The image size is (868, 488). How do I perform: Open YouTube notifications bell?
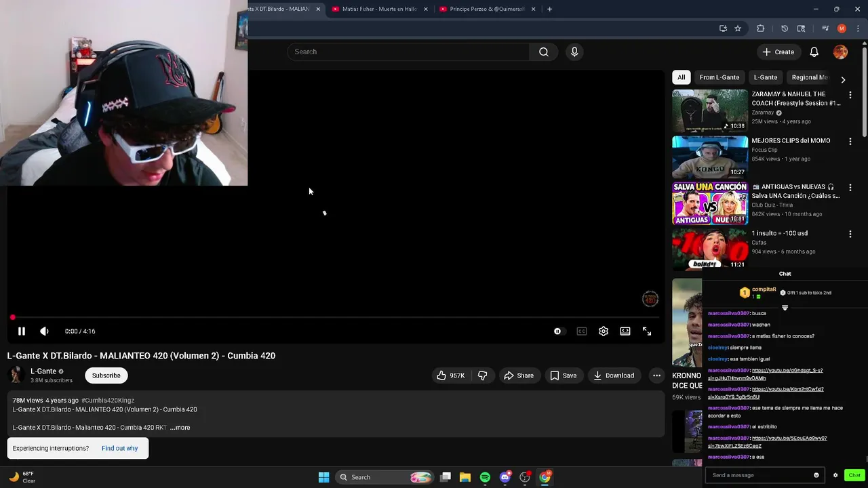pyautogui.click(x=814, y=52)
